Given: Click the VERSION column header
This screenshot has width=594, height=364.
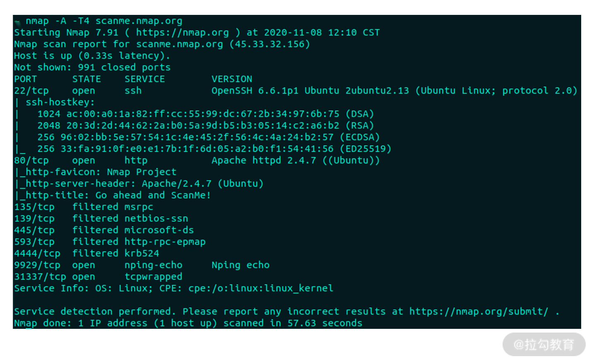Looking at the screenshot, I should coord(232,79).
